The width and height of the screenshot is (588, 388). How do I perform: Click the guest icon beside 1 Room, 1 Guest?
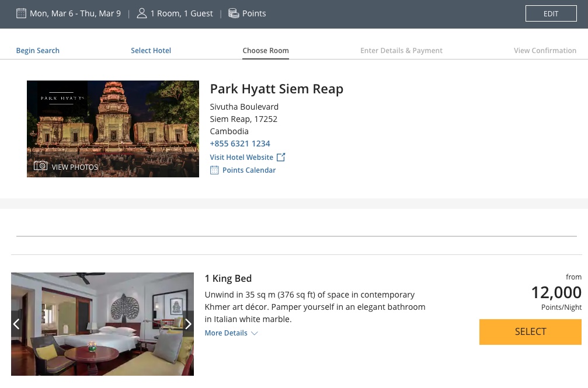tap(142, 13)
